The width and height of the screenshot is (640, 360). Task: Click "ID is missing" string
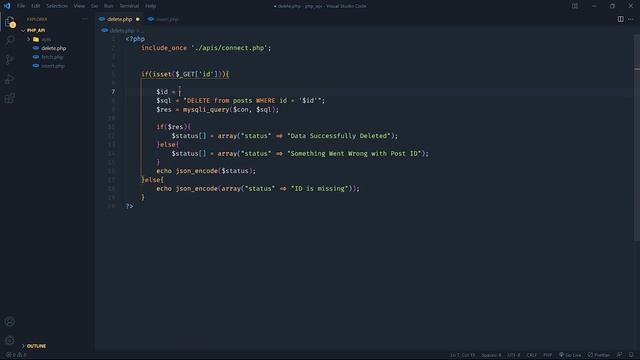click(321, 189)
